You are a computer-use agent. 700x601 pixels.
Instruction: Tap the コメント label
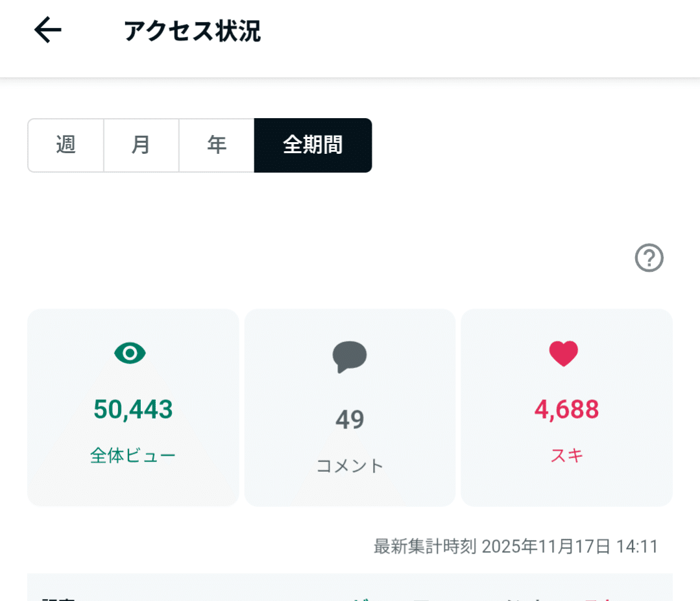350,465
